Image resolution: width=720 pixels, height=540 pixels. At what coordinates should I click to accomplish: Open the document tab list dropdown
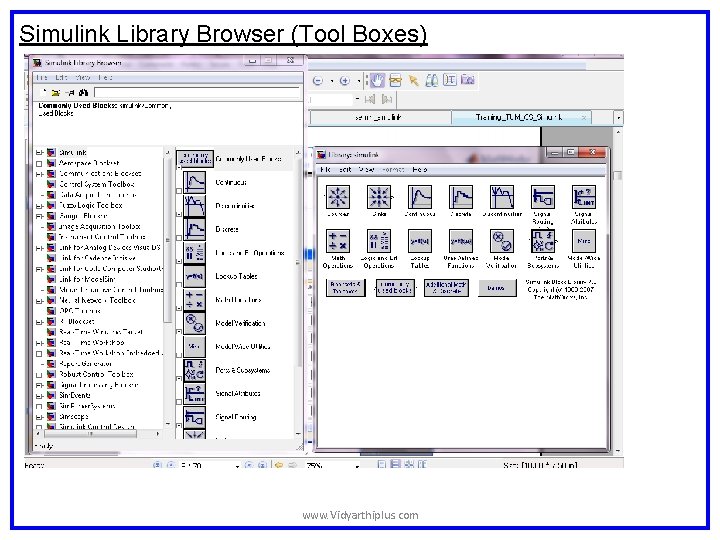click(x=619, y=118)
